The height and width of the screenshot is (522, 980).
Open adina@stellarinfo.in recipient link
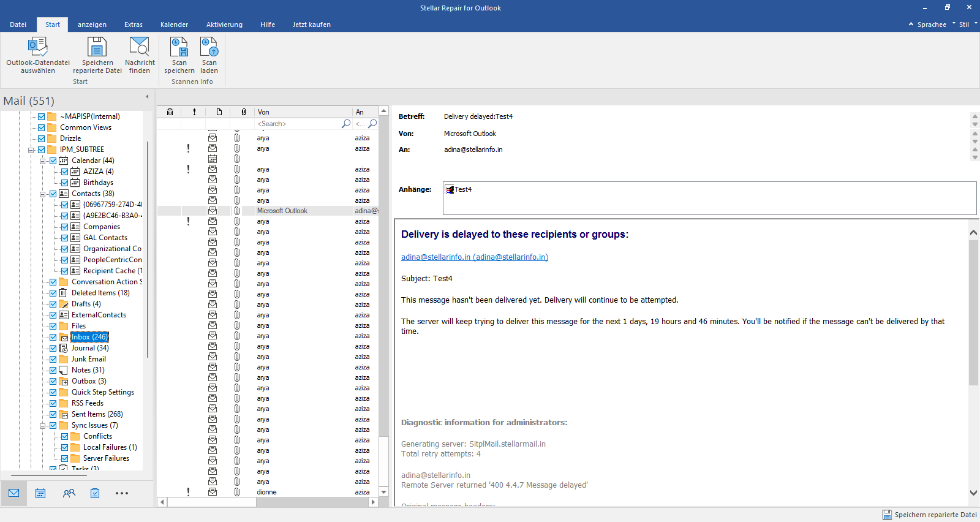(475, 257)
